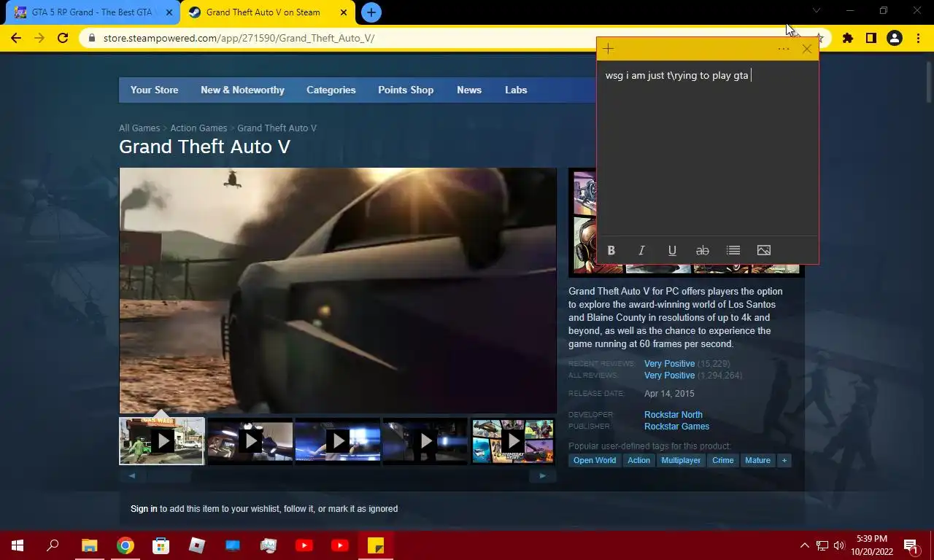Open developer Rockstar North link
The height and width of the screenshot is (560, 934).
click(674, 414)
